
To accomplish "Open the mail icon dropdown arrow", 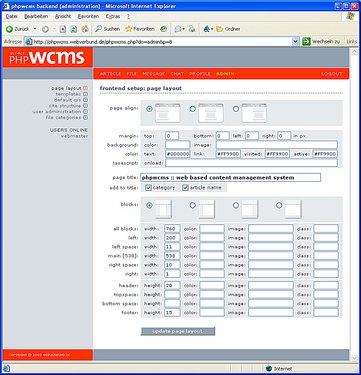I will pos(183,29).
